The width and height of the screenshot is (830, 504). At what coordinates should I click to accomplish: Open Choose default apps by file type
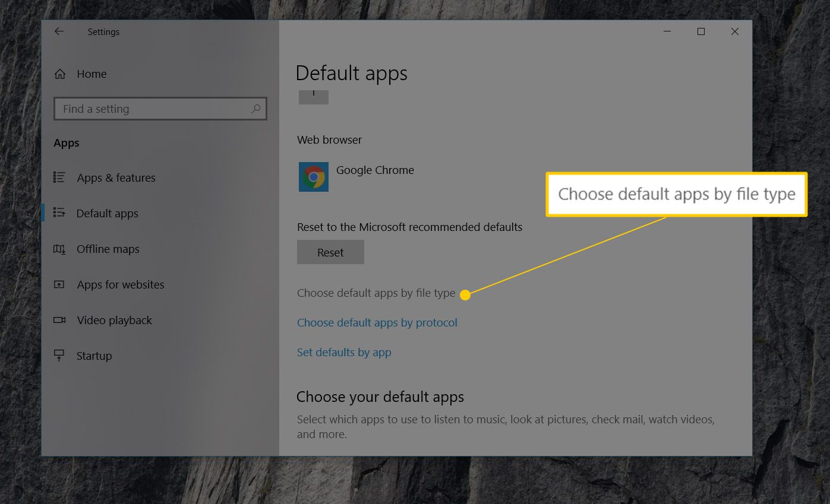tap(376, 293)
